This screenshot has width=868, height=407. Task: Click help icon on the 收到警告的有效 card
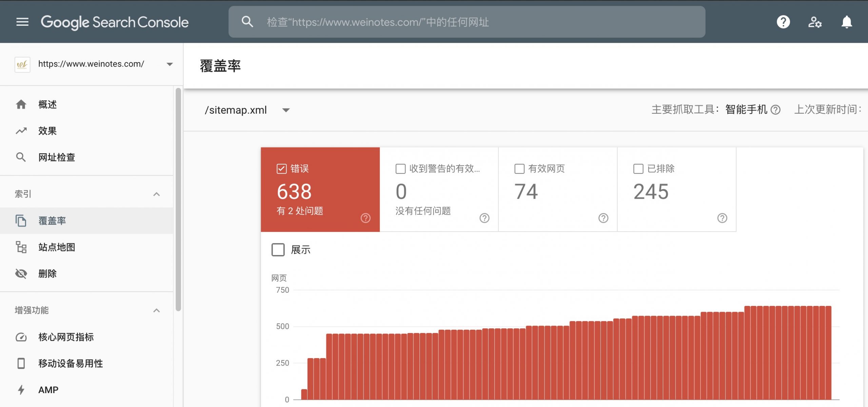point(485,218)
